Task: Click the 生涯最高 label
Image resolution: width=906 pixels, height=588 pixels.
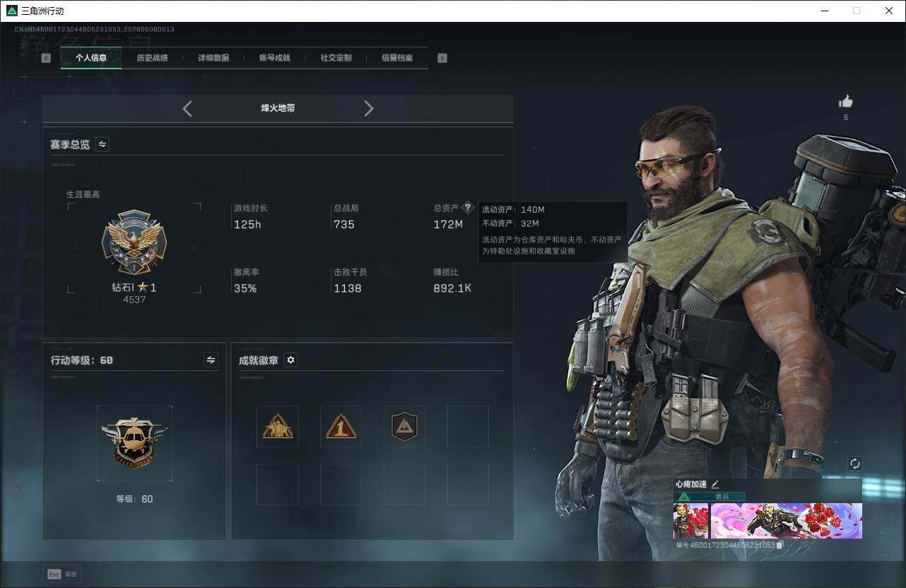Action: click(x=83, y=194)
